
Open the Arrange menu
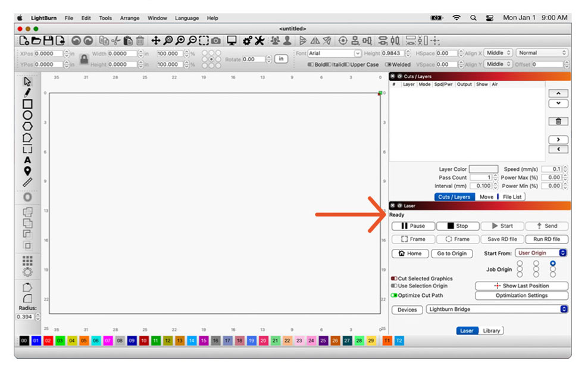click(x=129, y=18)
